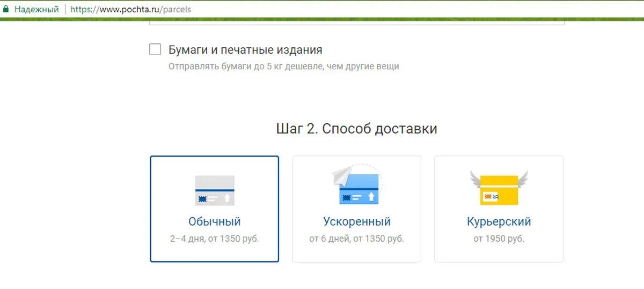The height and width of the screenshot is (289, 644).
Task: Click the yellow winged parcel icon
Action: click(x=499, y=188)
